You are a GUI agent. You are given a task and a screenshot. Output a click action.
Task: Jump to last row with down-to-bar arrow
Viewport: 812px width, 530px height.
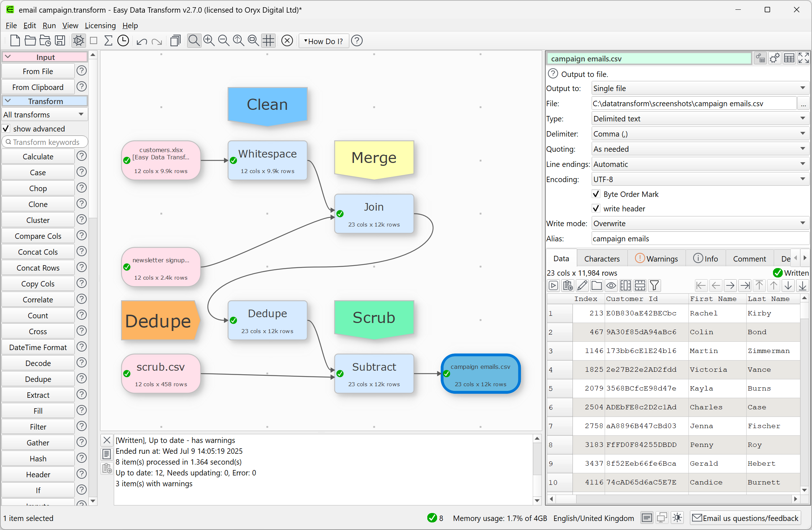click(803, 285)
